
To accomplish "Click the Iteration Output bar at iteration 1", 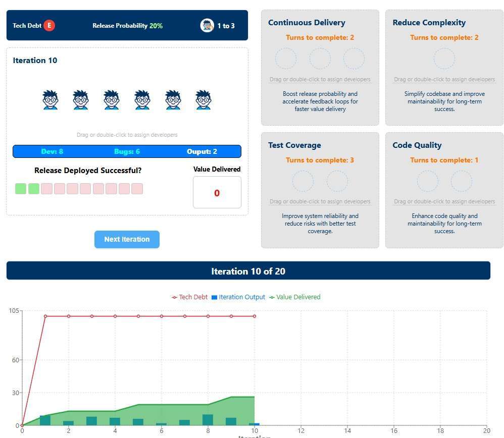I will 45,420.
